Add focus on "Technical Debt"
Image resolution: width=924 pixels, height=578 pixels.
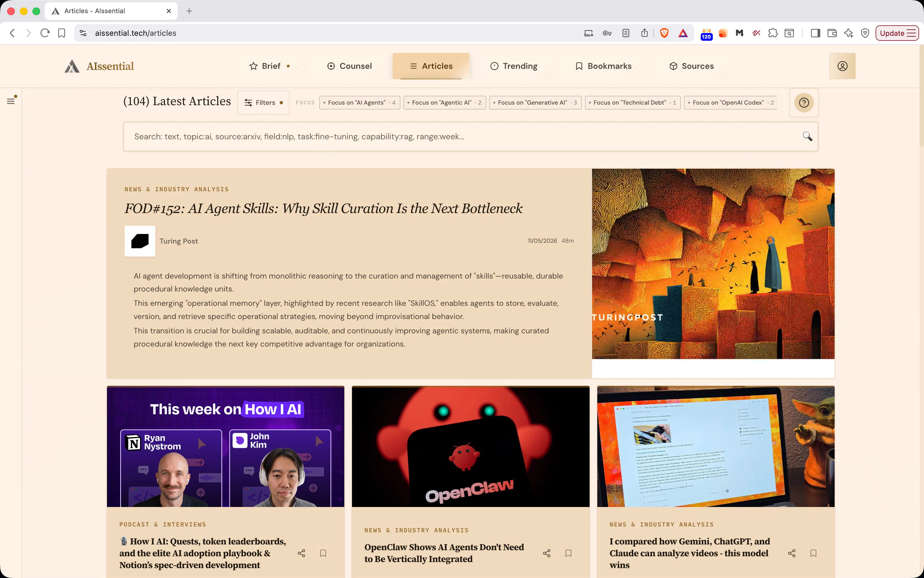click(x=633, y=102)
